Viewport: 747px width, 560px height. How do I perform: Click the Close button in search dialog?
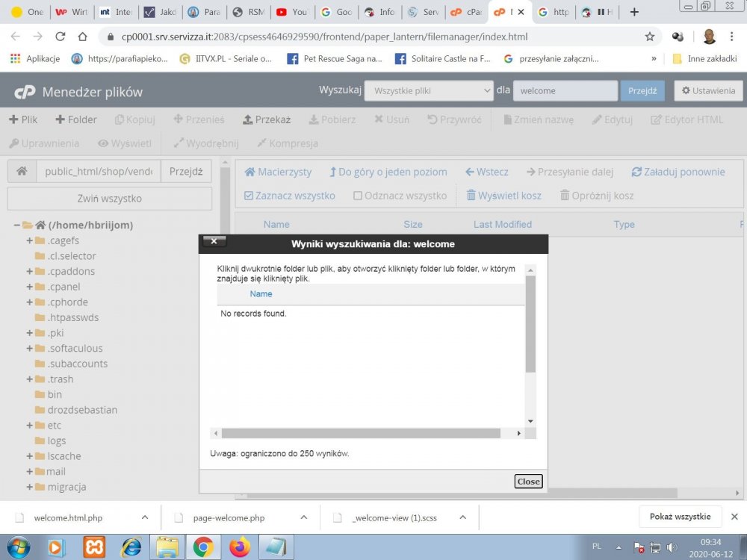(528, 482)
